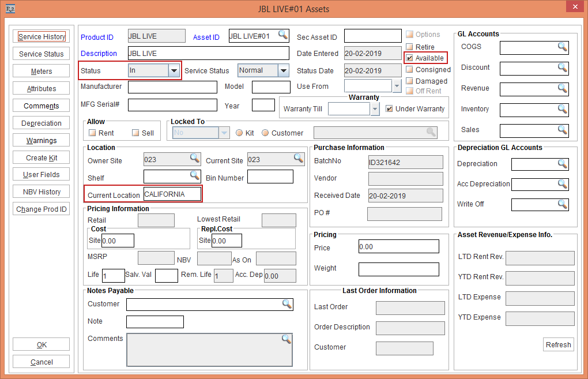
Task: Click Comments box magnifier icon
Action: tap(287, 340)
